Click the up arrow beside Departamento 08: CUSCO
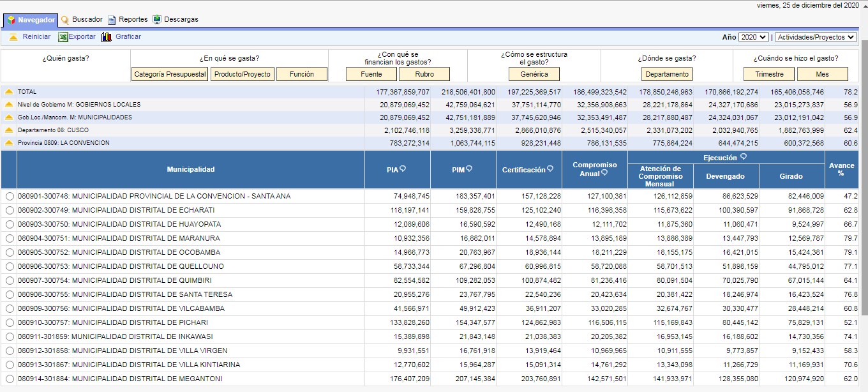This screenshot has height=392, width=868. pos(9,130)
